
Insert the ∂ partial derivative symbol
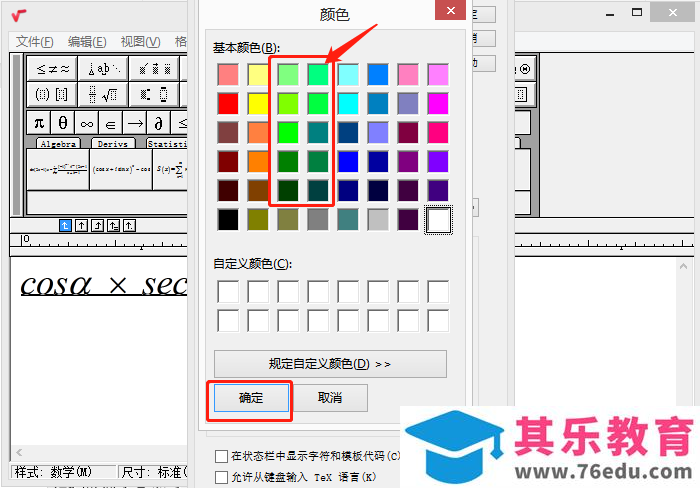(158, 122)
